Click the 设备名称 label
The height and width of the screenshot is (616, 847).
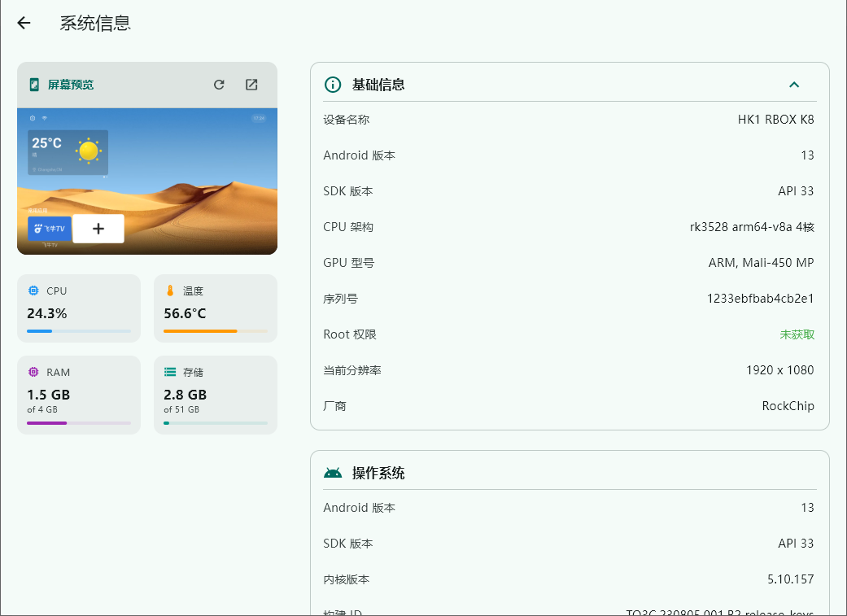(347, 120)
